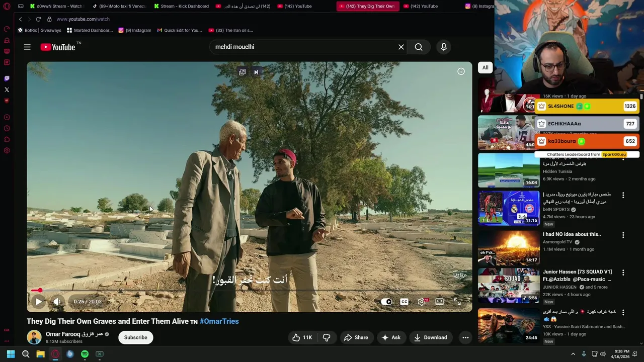Open player settings gear

[x=422, y=302]
